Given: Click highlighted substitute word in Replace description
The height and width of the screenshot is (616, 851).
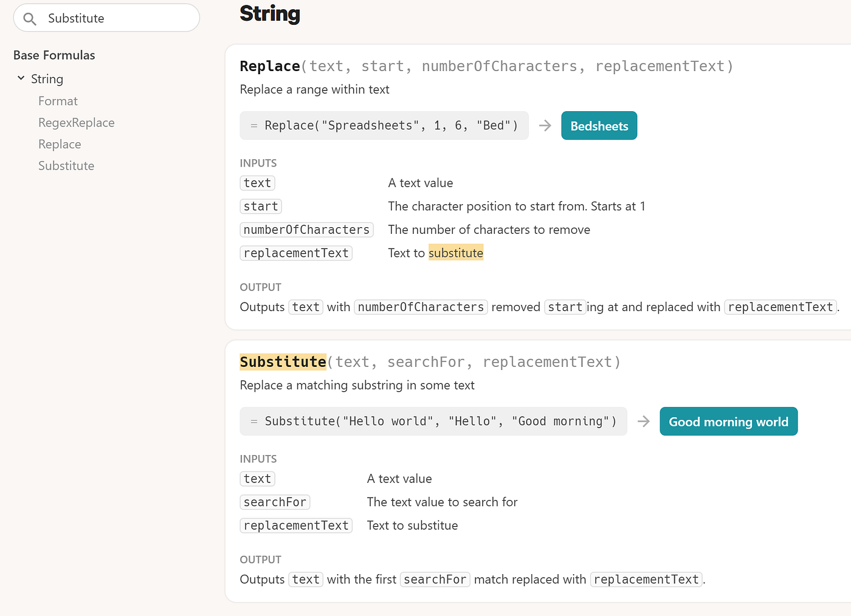Looking at the screenshot, I should pos(456,253).
